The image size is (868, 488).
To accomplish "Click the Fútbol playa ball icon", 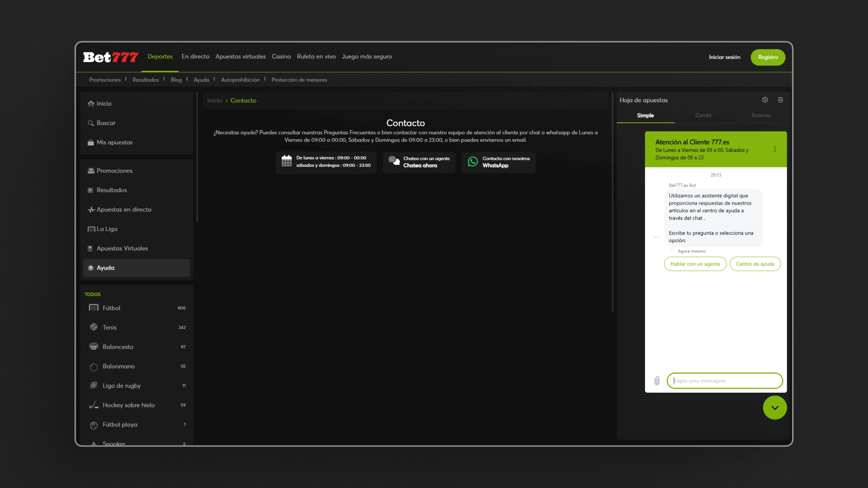I will (94, 425).
